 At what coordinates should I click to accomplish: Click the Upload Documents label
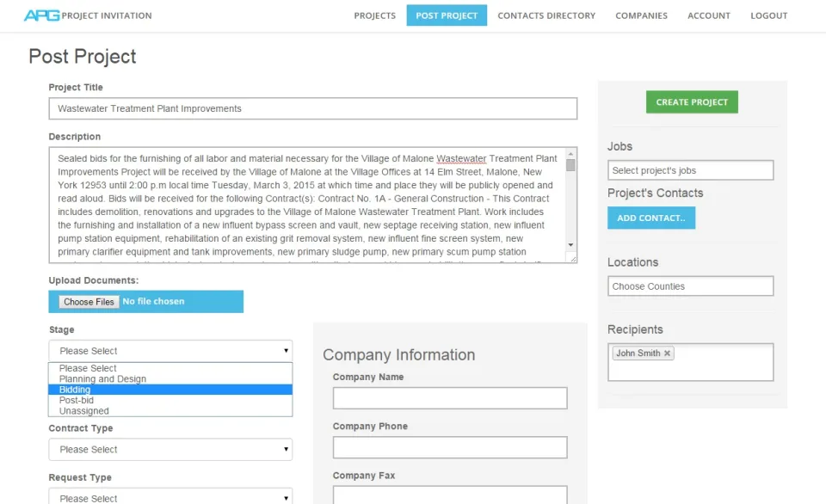[94, 280]
